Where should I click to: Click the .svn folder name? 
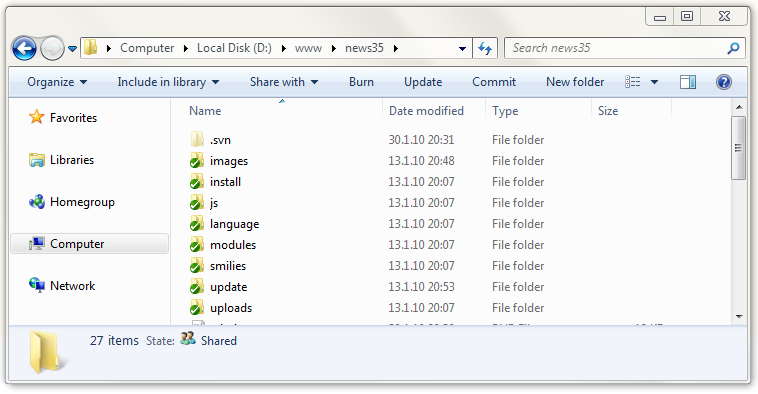pos(220,140)
